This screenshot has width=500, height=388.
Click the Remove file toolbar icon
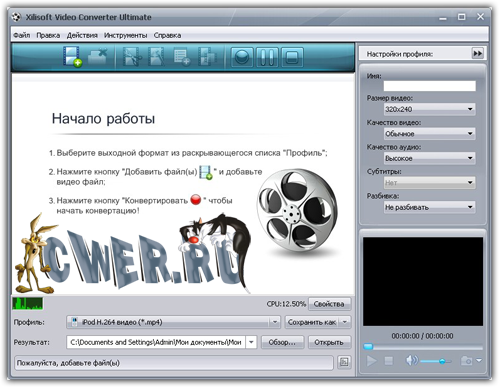click(98, 56)
